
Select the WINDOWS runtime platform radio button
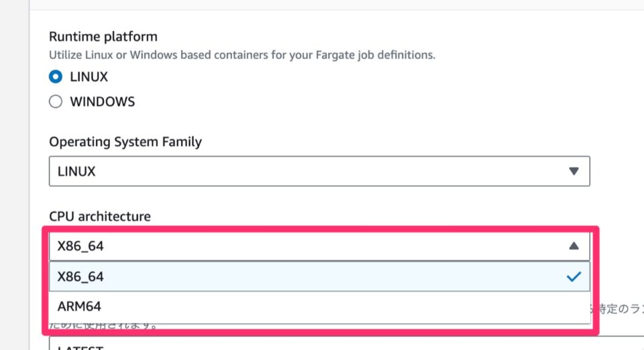click(x=56, y=102)
